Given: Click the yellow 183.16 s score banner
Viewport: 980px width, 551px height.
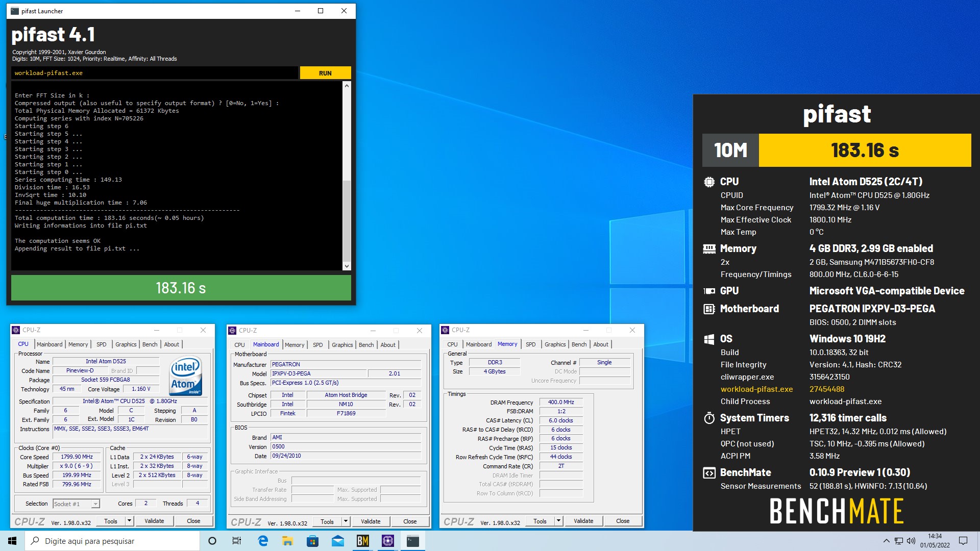Looking at the screenshot, I should tap(865, 150).
